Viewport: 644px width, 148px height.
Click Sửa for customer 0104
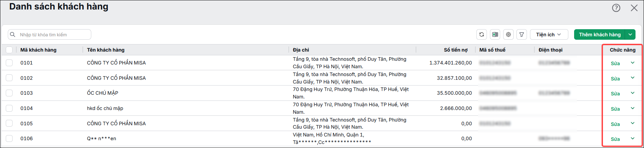[615, 109]
